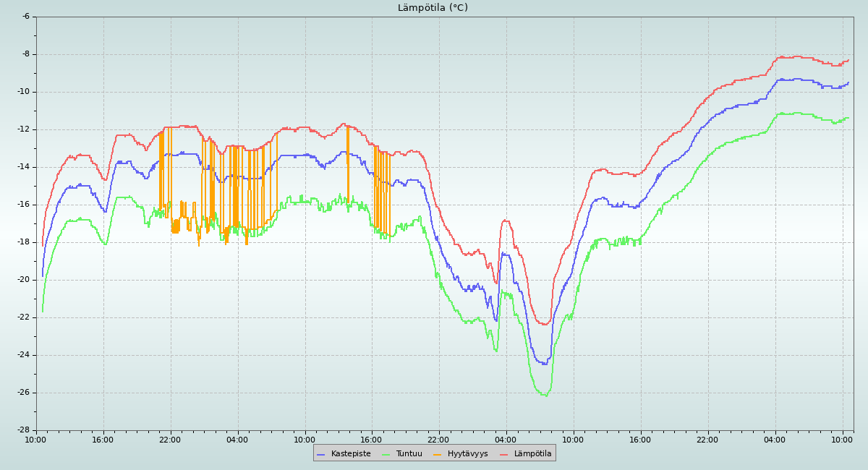Select the Tuntuu legend label
This screenshot has height=470, width=868.
click(x=409, y=454)
